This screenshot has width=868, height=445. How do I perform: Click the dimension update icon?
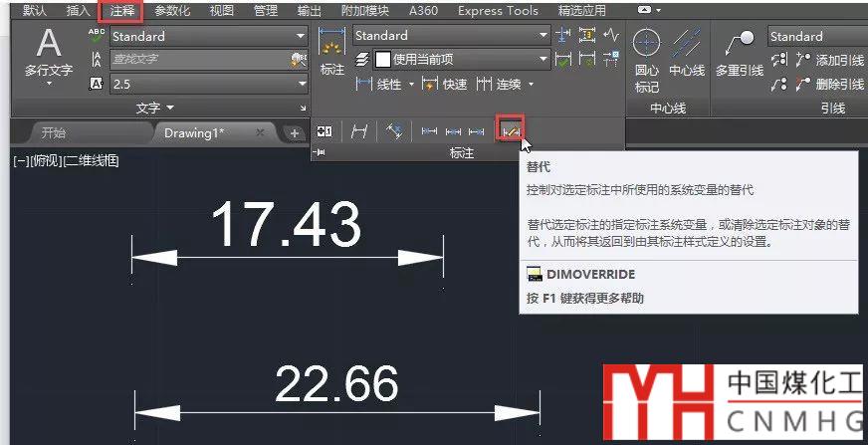(587, 59)
